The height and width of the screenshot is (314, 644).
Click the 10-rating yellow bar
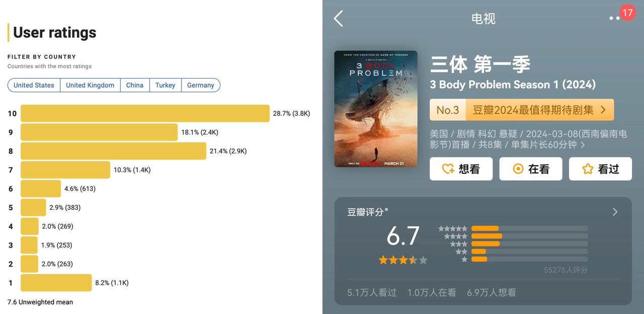point(145,113)
